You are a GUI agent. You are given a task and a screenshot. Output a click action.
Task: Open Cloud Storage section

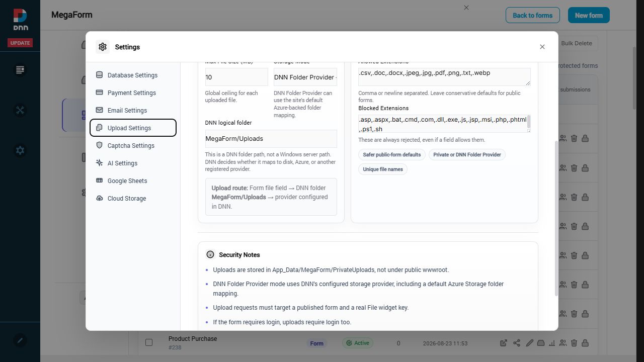click(133, 198)
